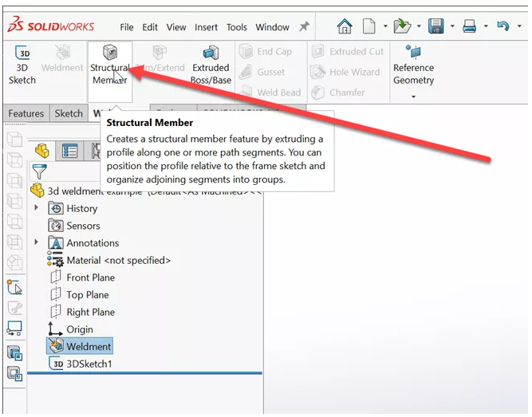Select the History item

pyautogui.click(x=73, y=208)
